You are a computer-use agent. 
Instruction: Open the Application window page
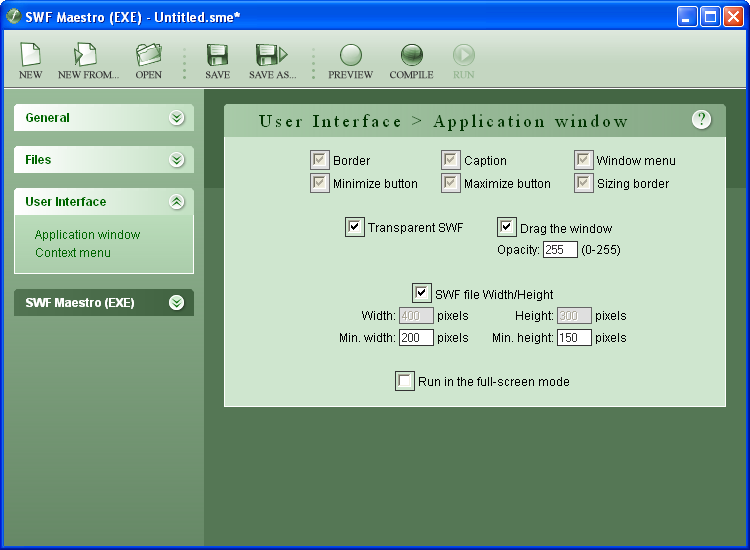pyautogui.click(x=88, y=235)
